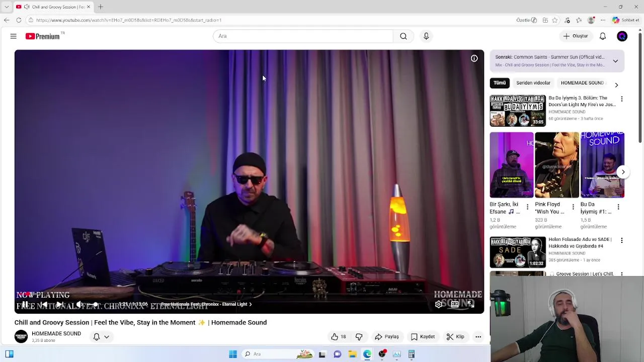Toggle theater mode in the player
The image size is (644, 362).
point(455,304)
